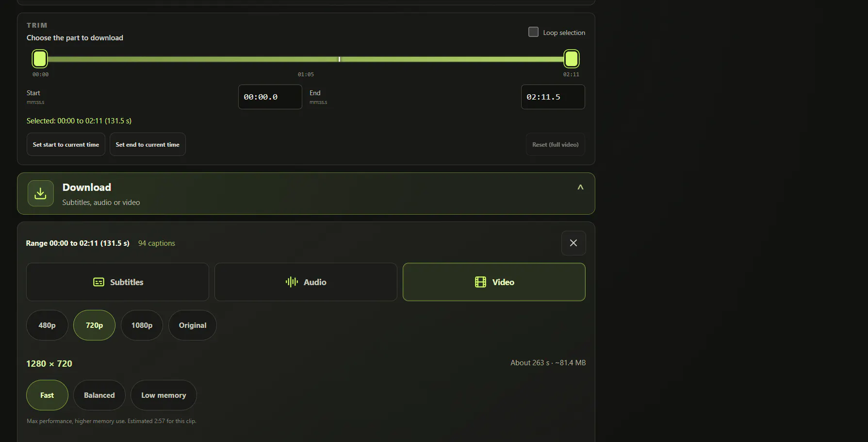
Task: Click the trim end handle
Action: pyautogui.click(x=572, y=59)
